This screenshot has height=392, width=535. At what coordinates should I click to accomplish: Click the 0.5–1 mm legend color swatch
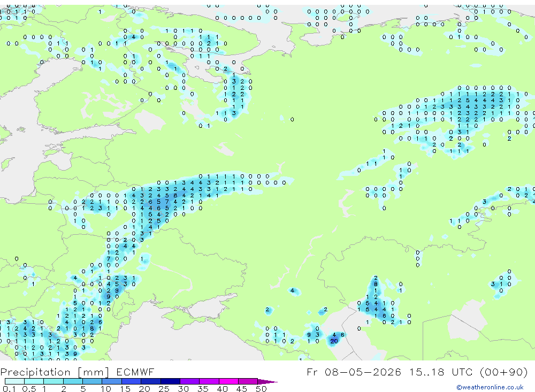[34, 381]
